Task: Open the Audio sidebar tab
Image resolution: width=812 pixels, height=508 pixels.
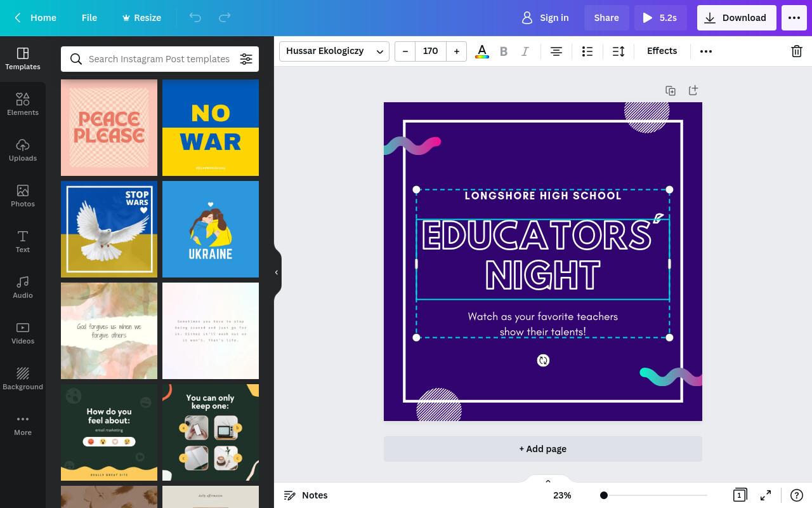Action: pyautogui.click(x=23, y=288)
